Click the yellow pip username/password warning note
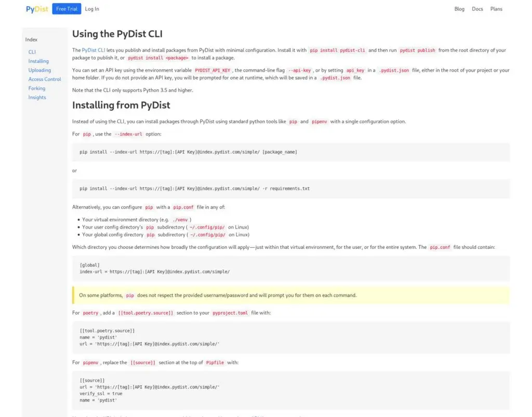 [x=291, y=295]
